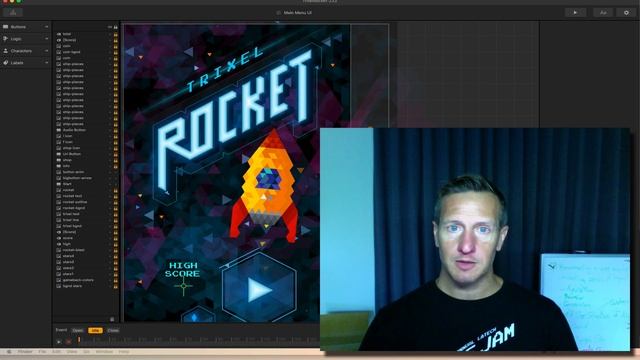640x360 pixels.
Task: Open the settings gear in top bar
Action: [x=626, y=13]
